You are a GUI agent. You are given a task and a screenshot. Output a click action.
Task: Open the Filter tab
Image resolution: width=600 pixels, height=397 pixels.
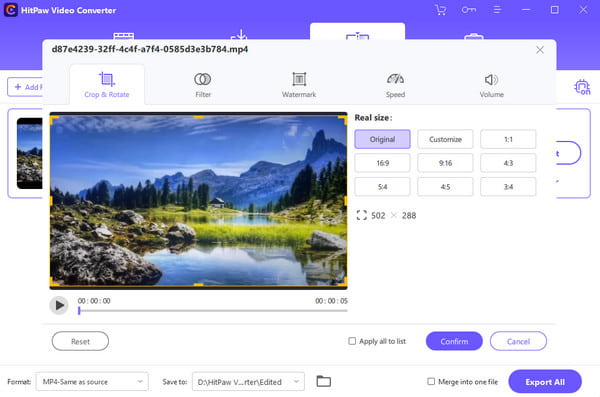coord(203,85)
